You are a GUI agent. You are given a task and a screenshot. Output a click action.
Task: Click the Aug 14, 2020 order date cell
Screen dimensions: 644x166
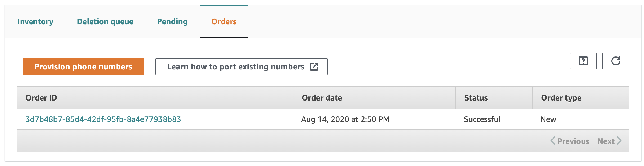(x=345, y=119)
